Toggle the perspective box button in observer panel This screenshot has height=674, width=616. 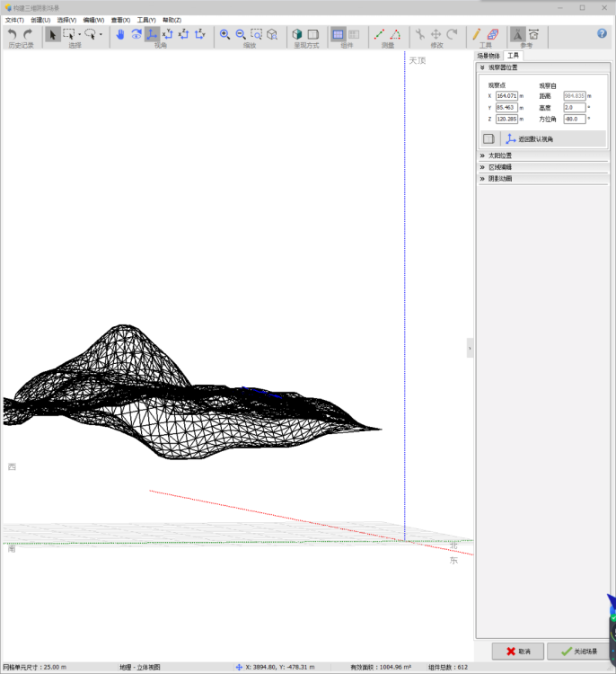coord(488,138)
